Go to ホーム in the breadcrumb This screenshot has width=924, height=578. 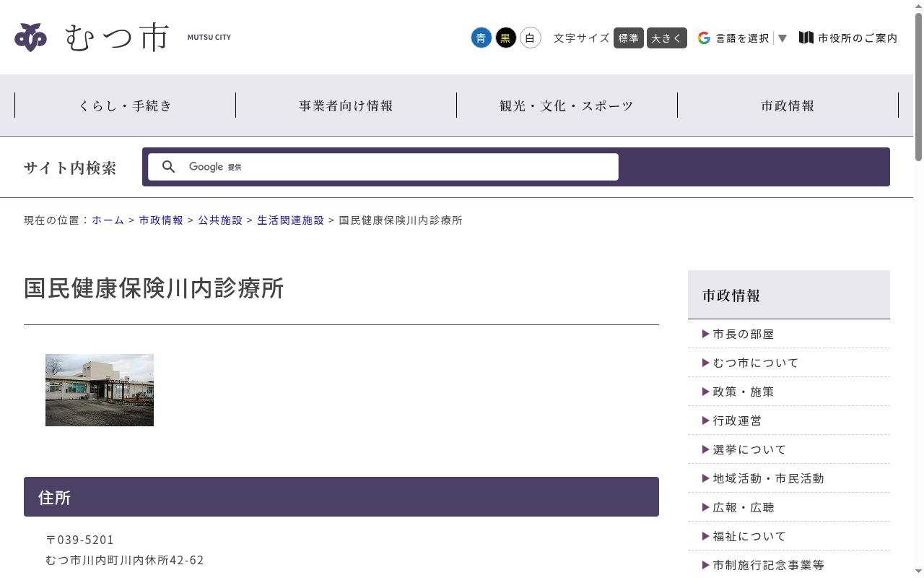point(108,220)
